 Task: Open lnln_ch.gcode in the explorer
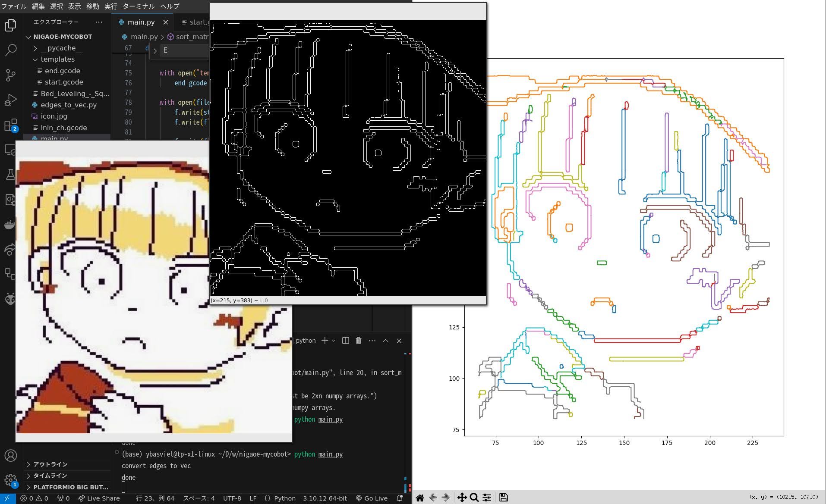[64, 128]
